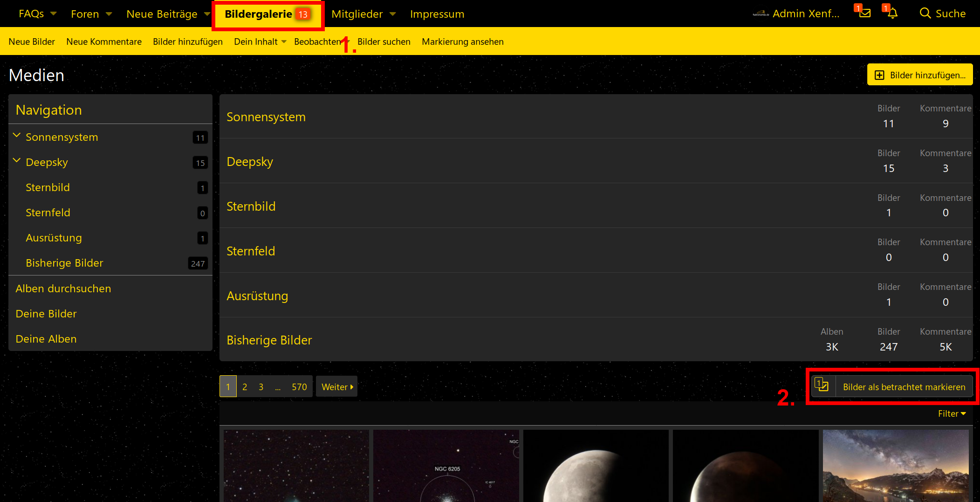
Task: Expand the Neue Beiträge menu arrow
Action: (x=207, y=14)
